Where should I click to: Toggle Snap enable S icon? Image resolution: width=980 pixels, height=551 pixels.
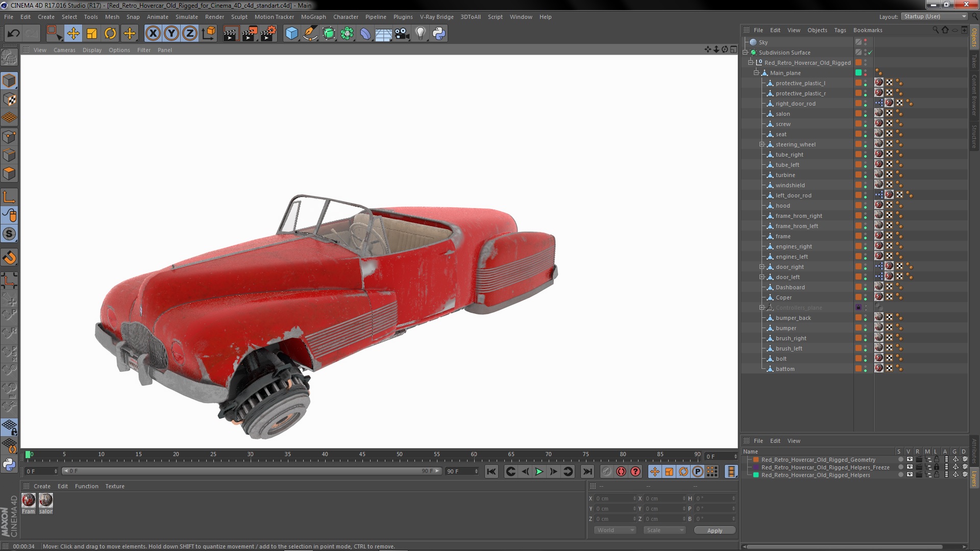coord(9,234)
